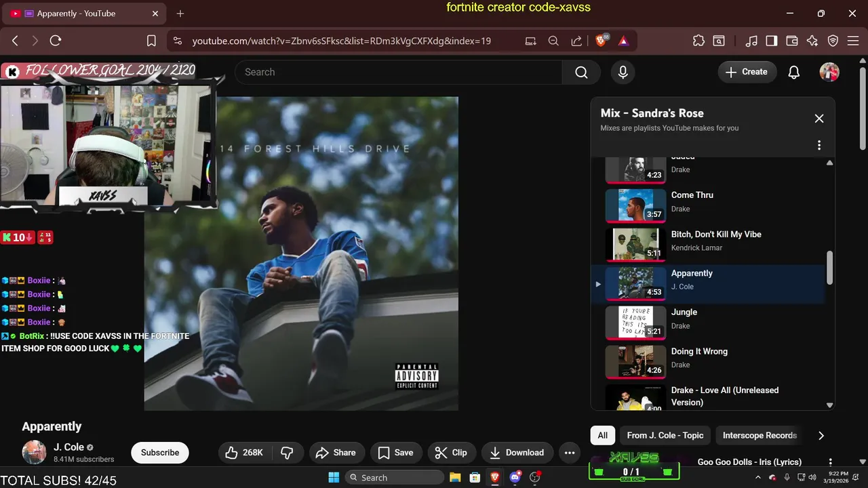Show hidden system tray icons

pyautogui.click(x=759, y=477)
